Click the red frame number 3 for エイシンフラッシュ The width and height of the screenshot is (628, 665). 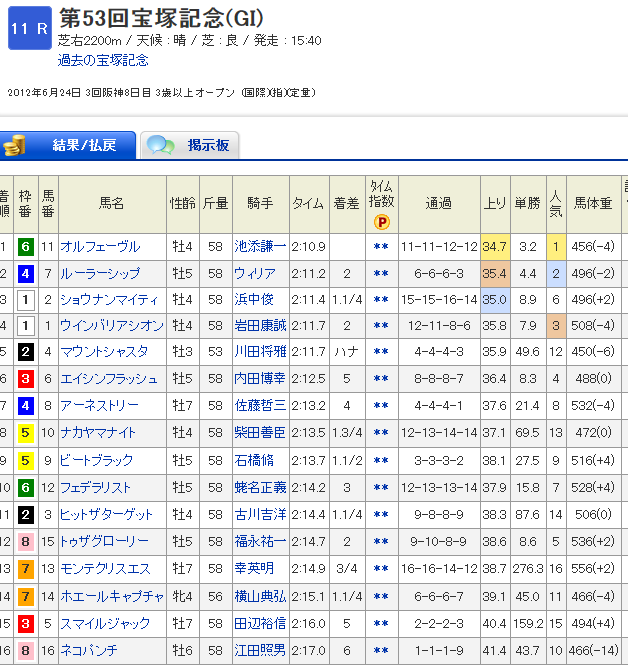click(x=25, y=378)
